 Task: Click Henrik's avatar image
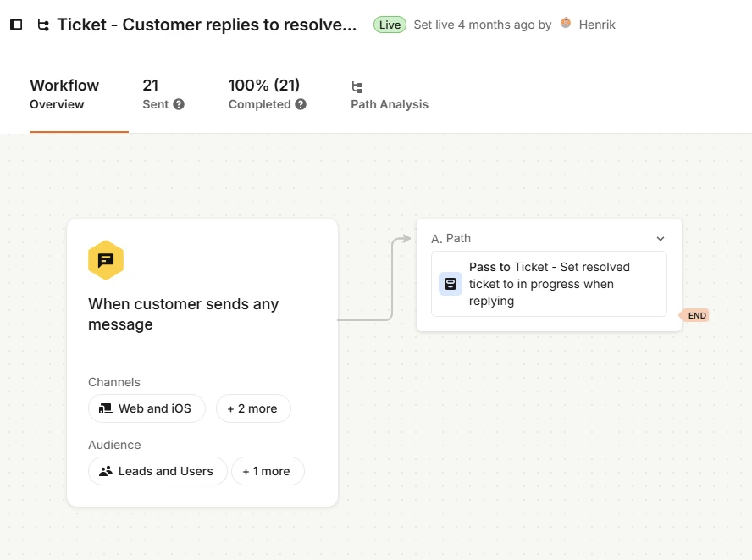click(566, 23)
